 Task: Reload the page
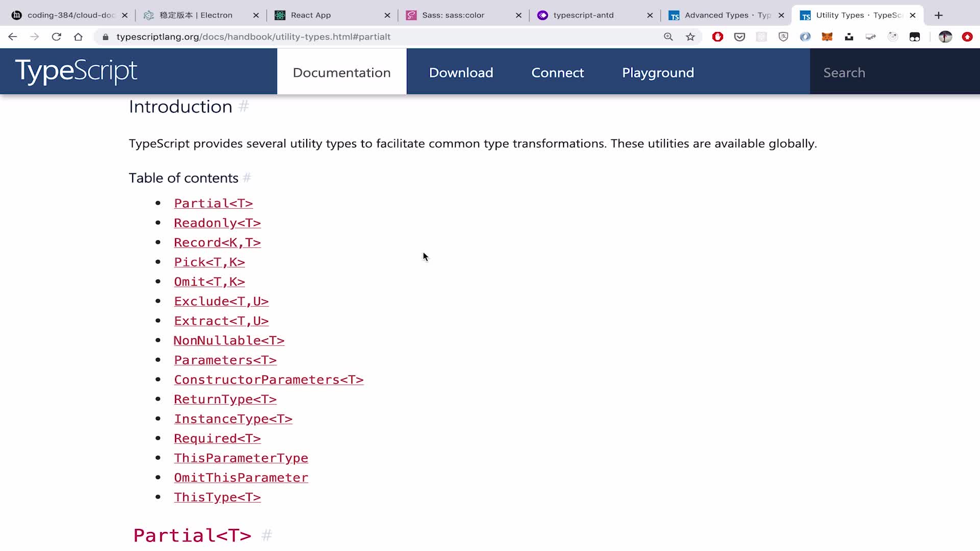56,37
